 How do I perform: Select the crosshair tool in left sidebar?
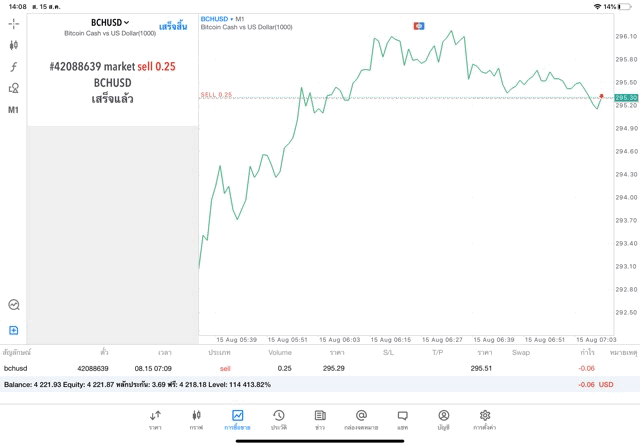tap(14, 23)
